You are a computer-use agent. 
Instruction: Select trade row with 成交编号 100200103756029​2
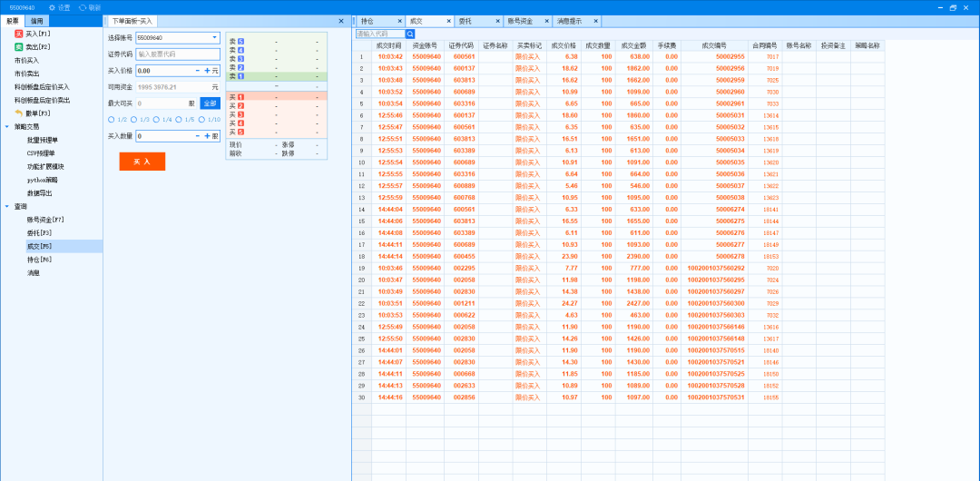619,268
